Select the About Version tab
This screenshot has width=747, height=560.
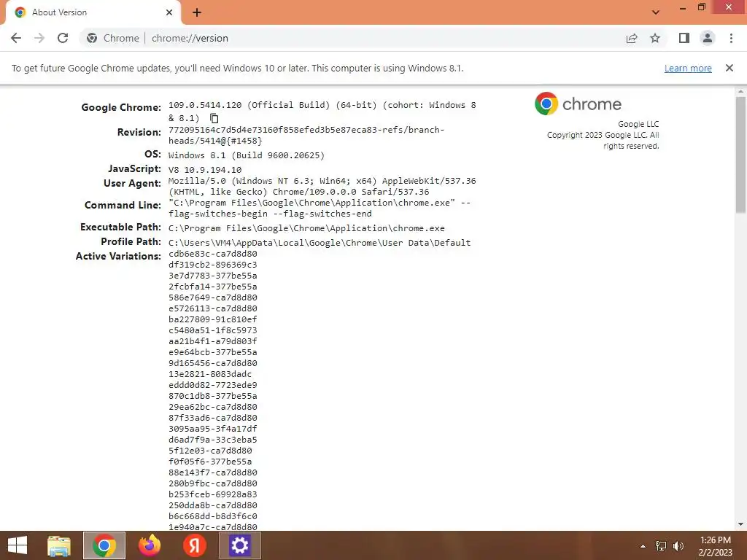coord(93,13)
